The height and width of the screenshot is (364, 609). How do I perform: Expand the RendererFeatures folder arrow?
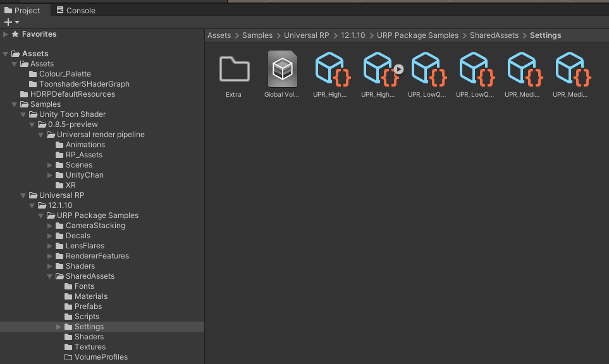click(x=50, y=256)
